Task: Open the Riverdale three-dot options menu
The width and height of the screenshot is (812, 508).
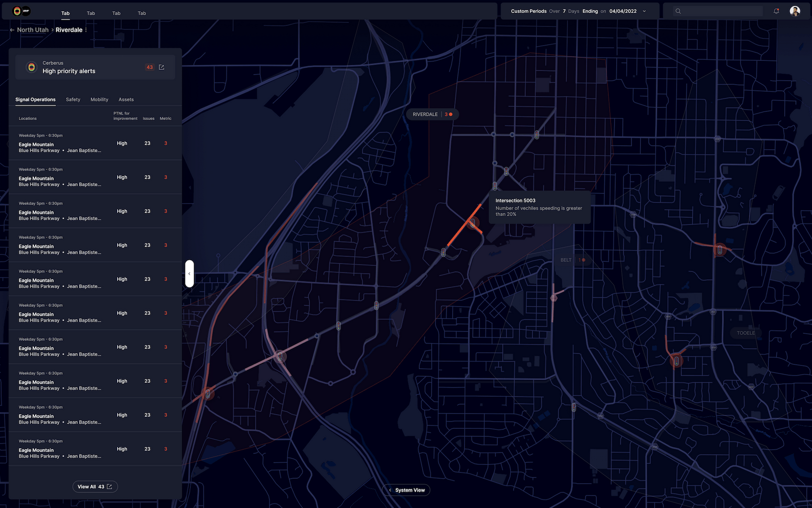Action: coord(86,30)
